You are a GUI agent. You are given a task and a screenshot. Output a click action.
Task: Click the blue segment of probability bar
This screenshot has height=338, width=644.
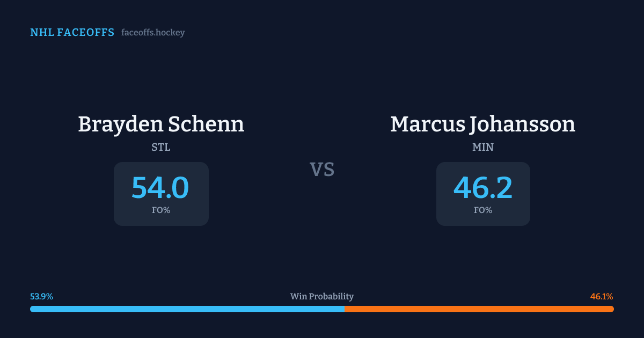(x=187, y=309)
